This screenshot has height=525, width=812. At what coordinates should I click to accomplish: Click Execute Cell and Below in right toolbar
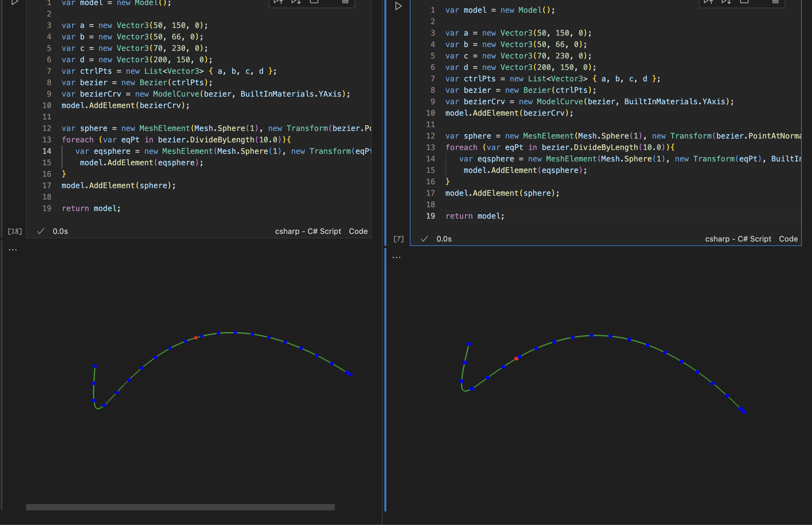726,2
